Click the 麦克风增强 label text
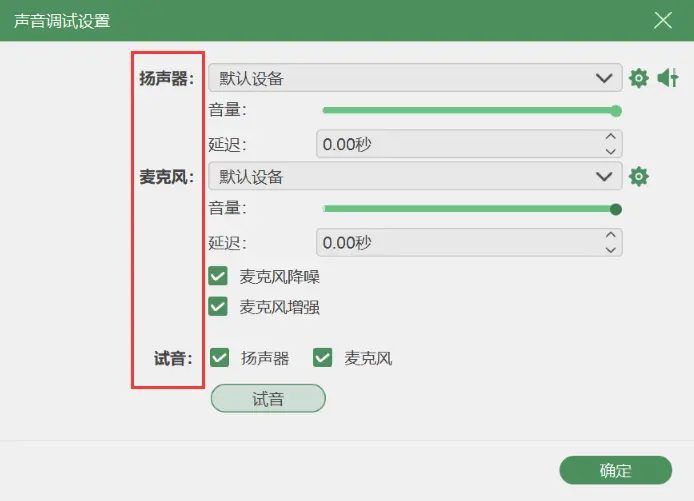 pos(279,307)
